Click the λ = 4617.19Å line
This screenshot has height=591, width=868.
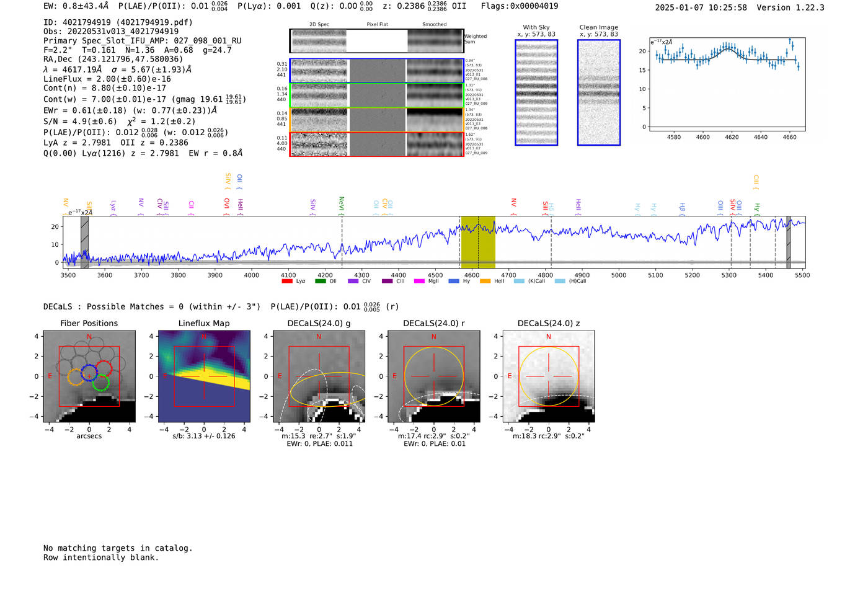tap(118, 69)
